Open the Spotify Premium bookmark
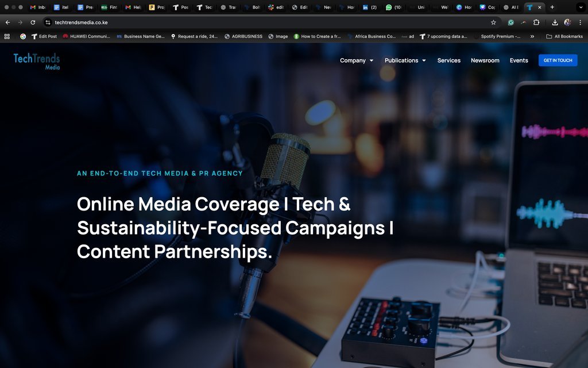 497,36
